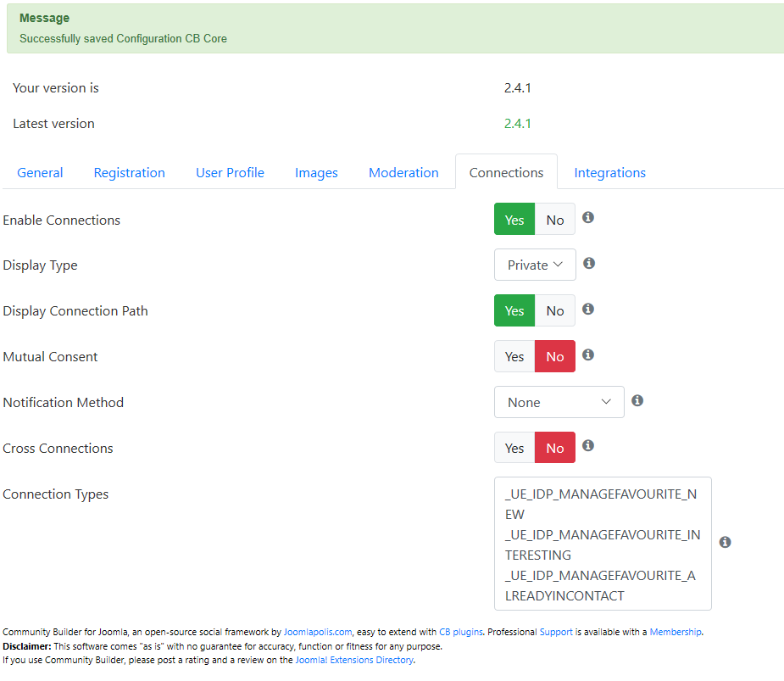This screenshot has height=681, width=784.
Task: Click info icon beside Mutual Consent
Action: pyautogui.click(x=588, y=354)
